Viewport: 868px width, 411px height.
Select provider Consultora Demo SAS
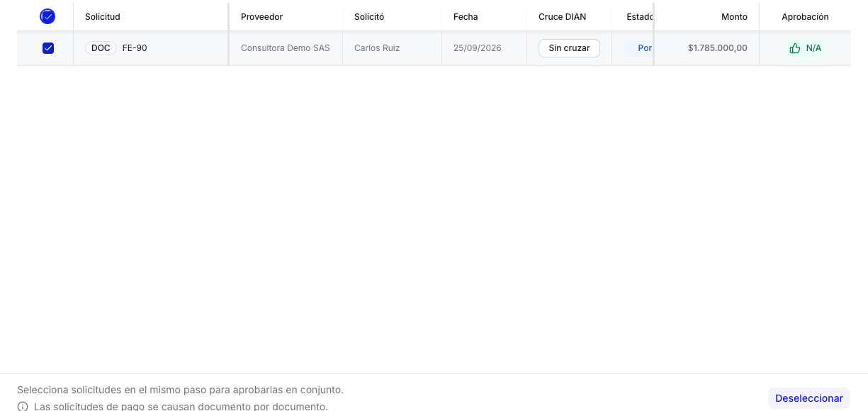click(286, 48)
